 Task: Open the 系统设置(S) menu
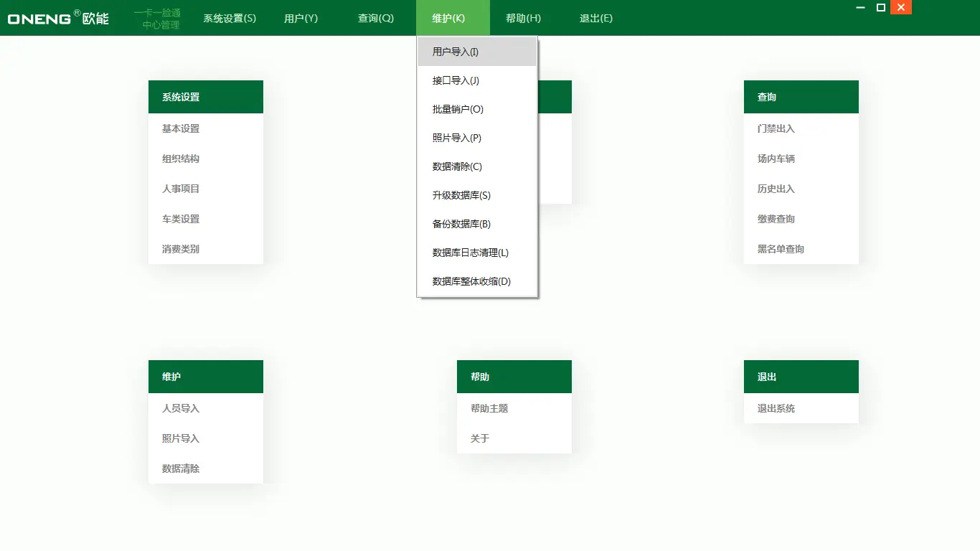point(230,19)
